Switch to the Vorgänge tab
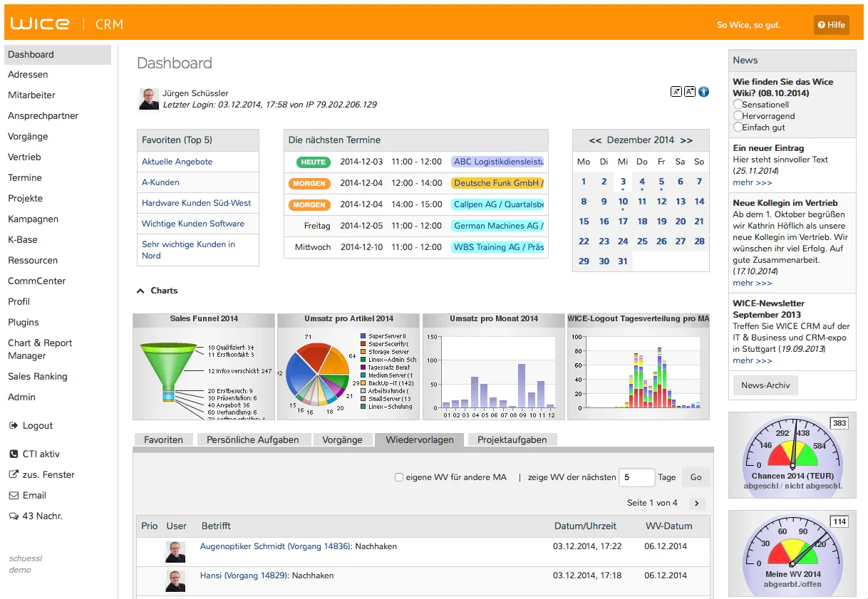 [x=342, y=439]
